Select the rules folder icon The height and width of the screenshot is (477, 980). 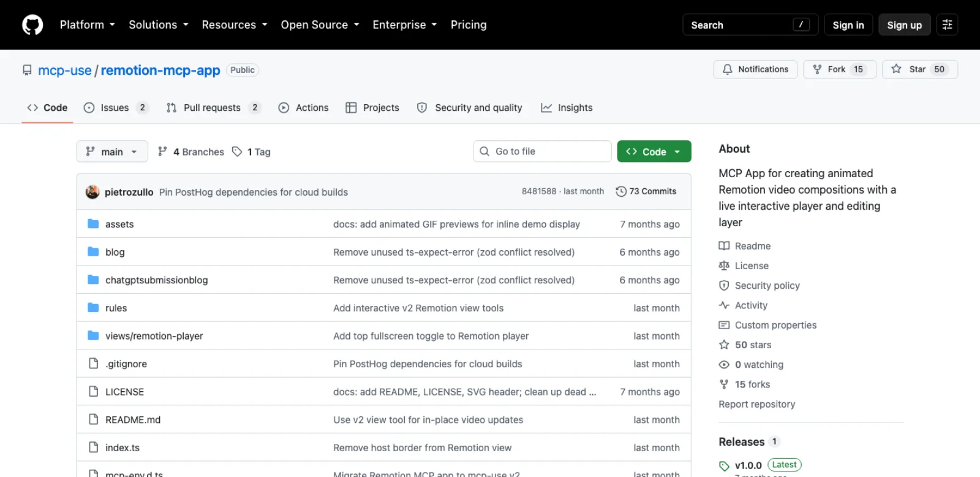pos(93,308)
